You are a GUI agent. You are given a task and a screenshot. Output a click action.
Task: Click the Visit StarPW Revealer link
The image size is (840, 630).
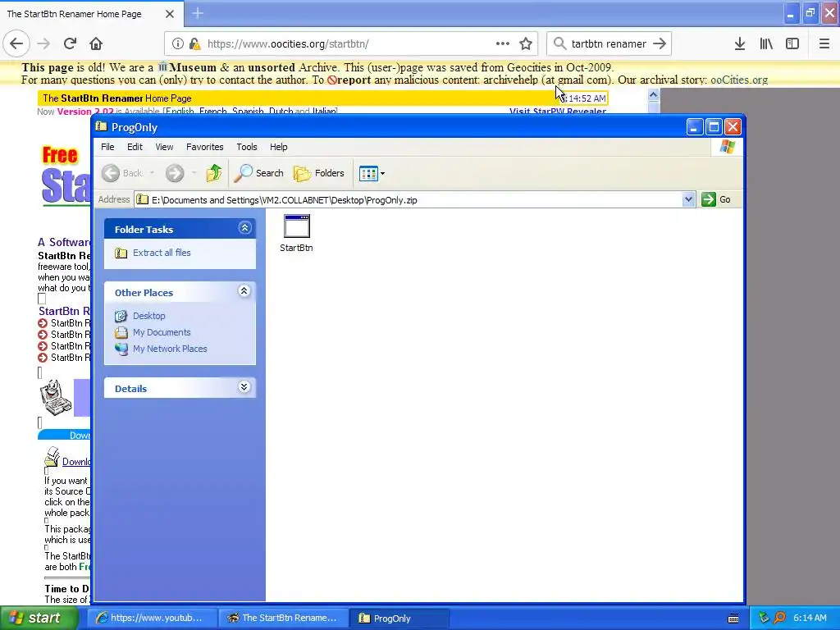point(558,111)
